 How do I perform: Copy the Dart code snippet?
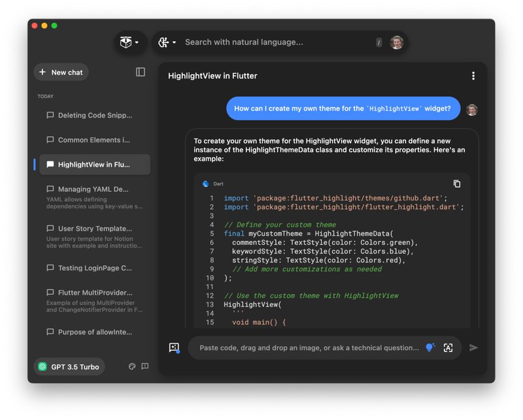click(x=456, y=185)
